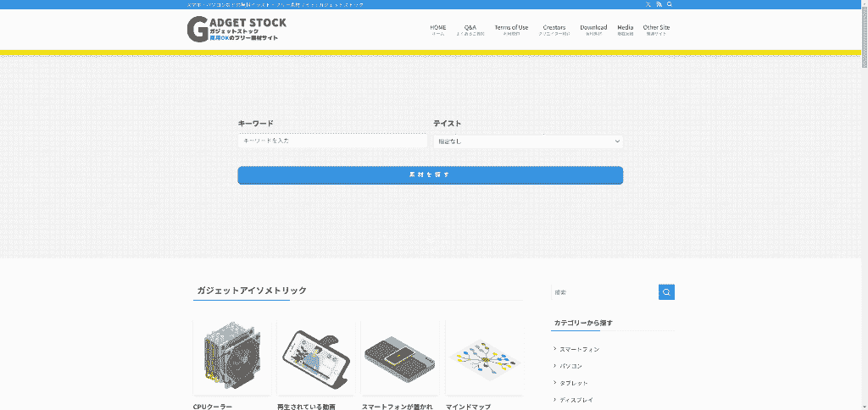The width and height of the screenshot is (868, 410).
Task: Open the Download menu item
Action: (593, 30)
